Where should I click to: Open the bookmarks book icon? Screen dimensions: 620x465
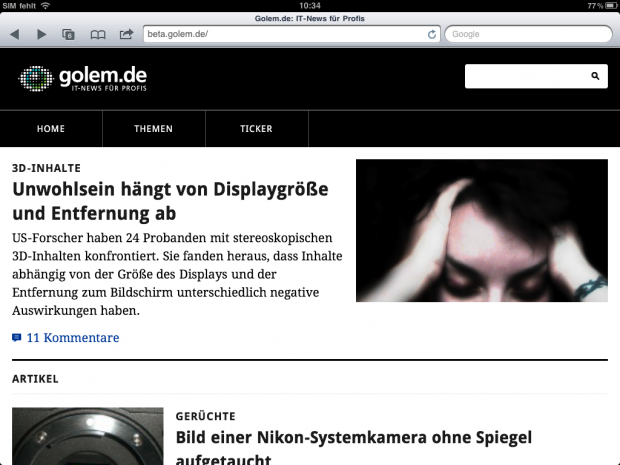click(98, 35)
